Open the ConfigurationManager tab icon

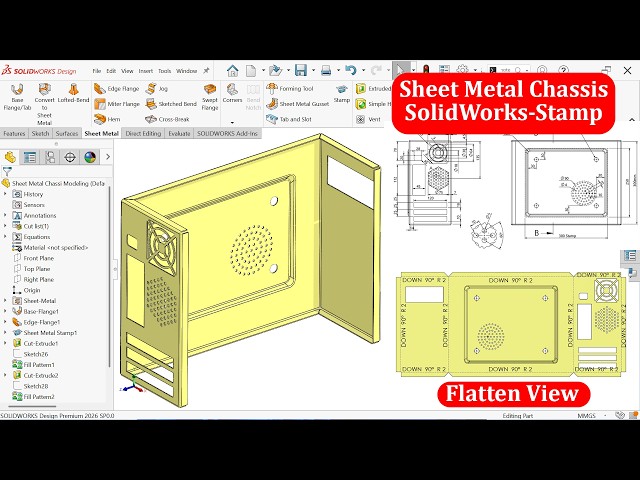pos(50,157)
